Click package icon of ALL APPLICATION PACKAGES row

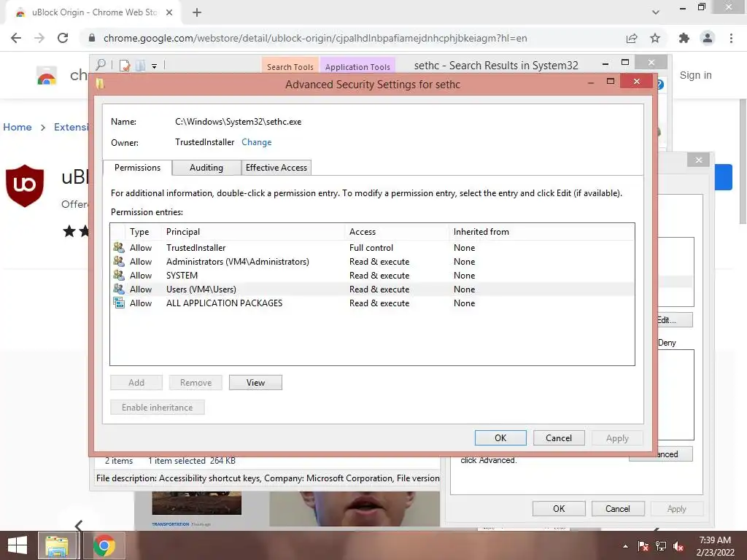119,303
